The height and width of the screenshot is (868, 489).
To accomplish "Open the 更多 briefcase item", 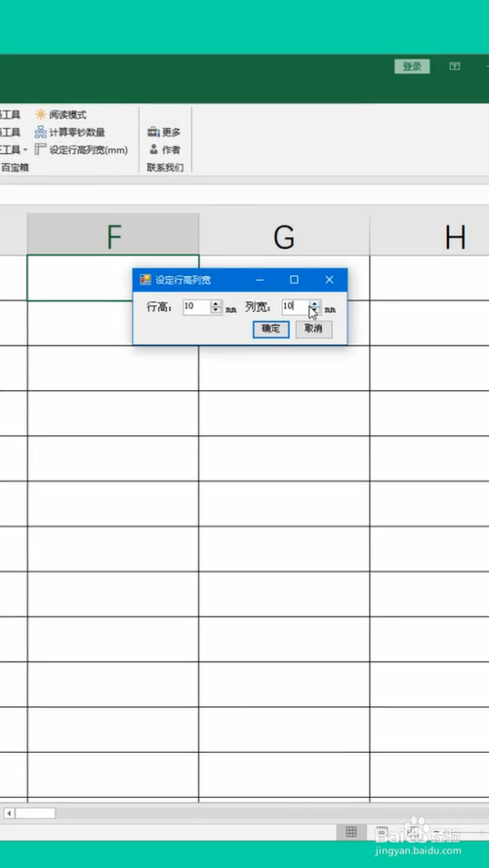I will pyautogui.click(x=164, y=133).
